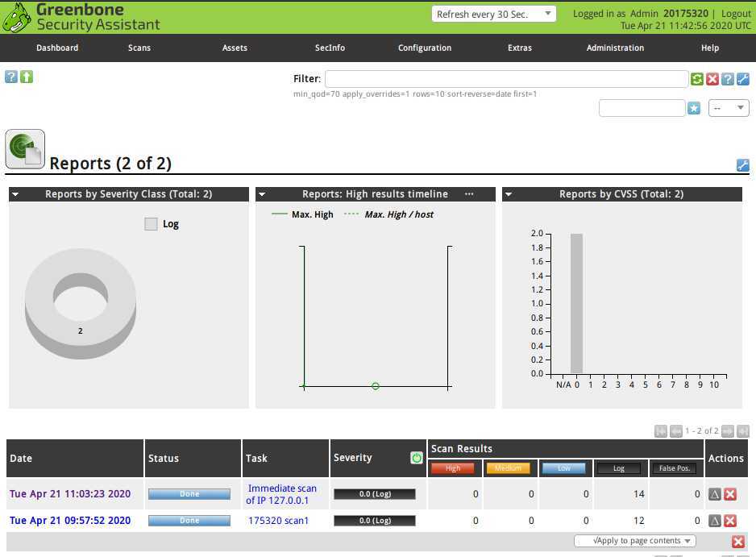The width and height of the screenshot is (756, 557).
Task: Collapse Reports by CVSS chart arrow
Action: [509, 194]
